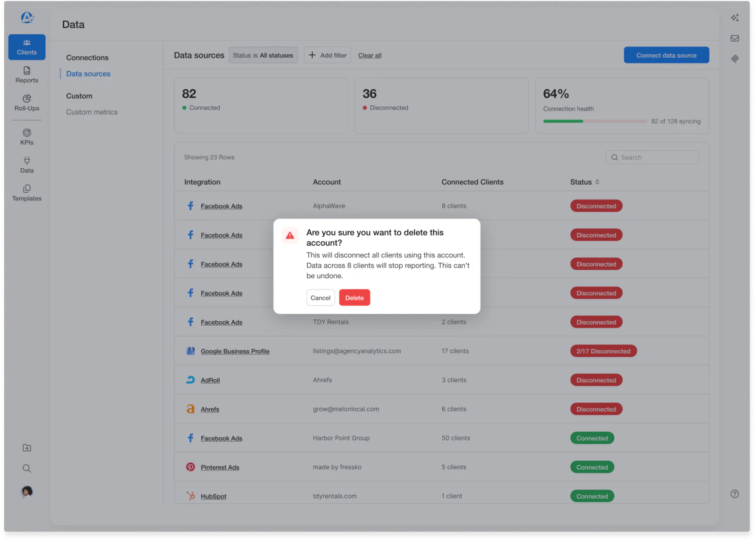The height and width of the screenshot is (541, 756).
Task: Click the 2/17 Disconnected status badge
Action: coord(603,351)
